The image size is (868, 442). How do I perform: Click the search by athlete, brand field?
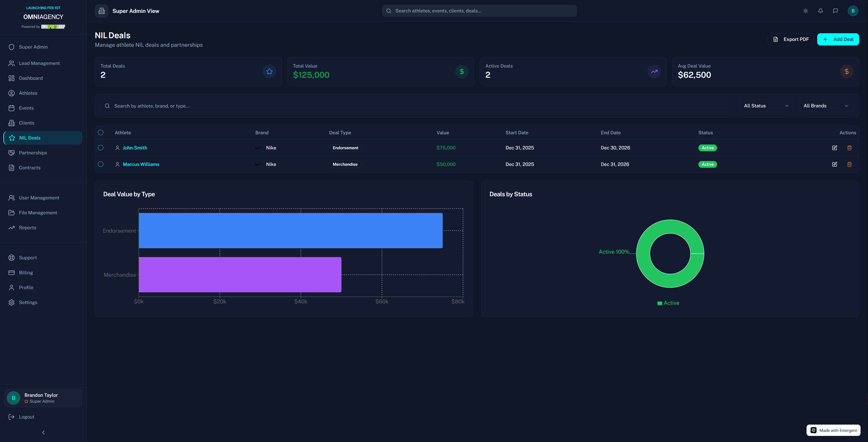[x=417, y=106]
